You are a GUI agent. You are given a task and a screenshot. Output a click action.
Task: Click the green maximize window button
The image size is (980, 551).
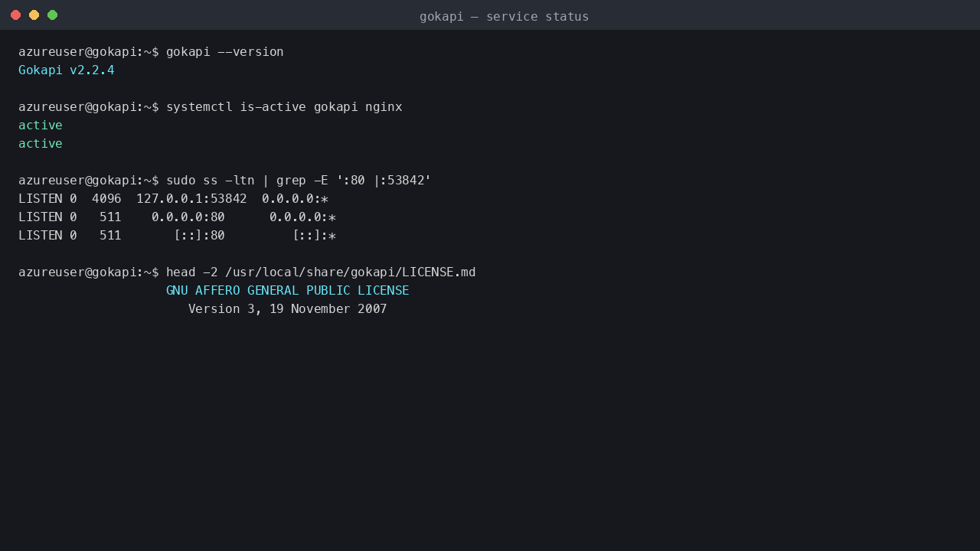52,15
